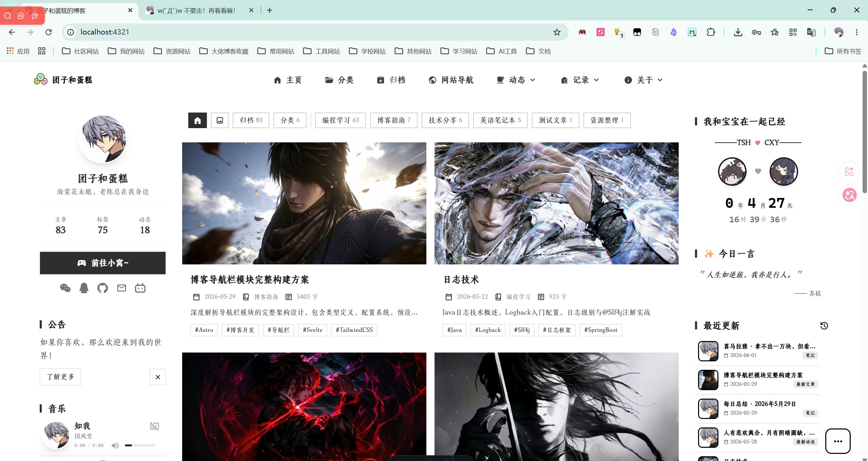Click the #SpringBoot tag
868x461 pixels.
pos(601,330)
